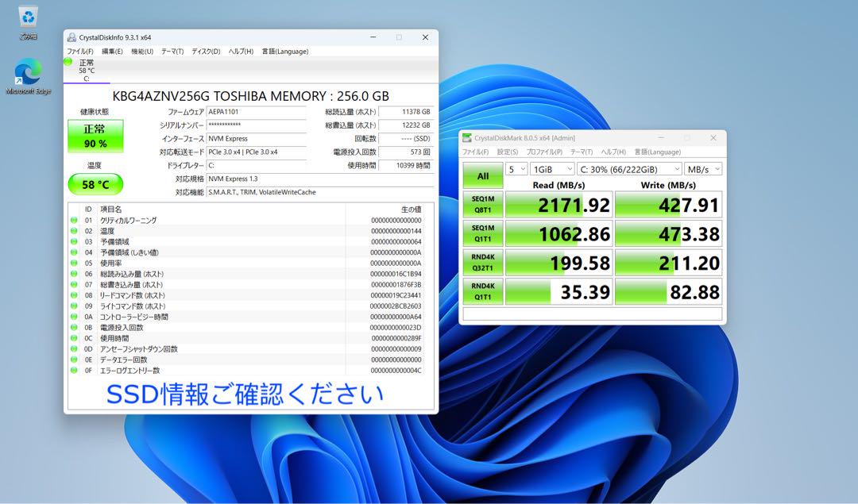
Task: Run the SEQ1M Q1T1 test
Action: [x=483, y=233]
